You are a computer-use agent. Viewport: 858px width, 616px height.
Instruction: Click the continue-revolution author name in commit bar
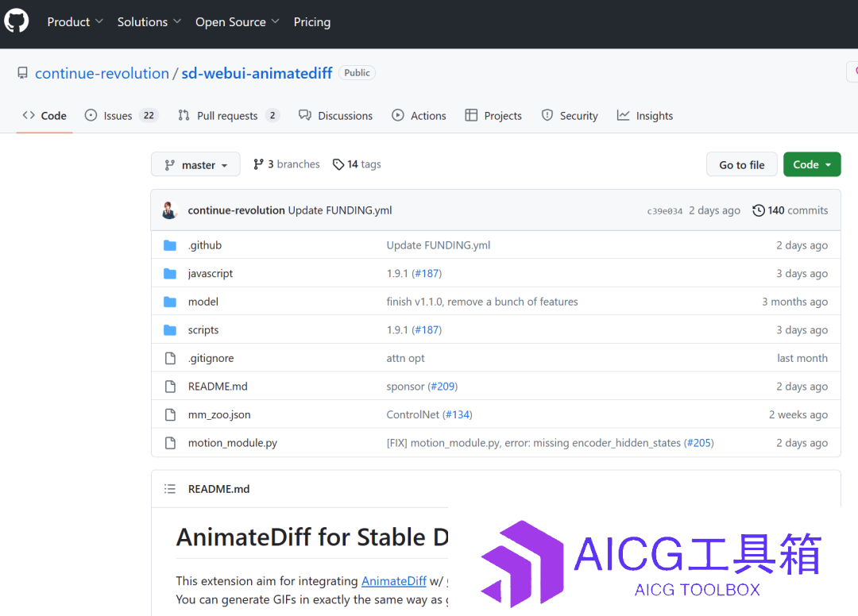click(237, 210)
